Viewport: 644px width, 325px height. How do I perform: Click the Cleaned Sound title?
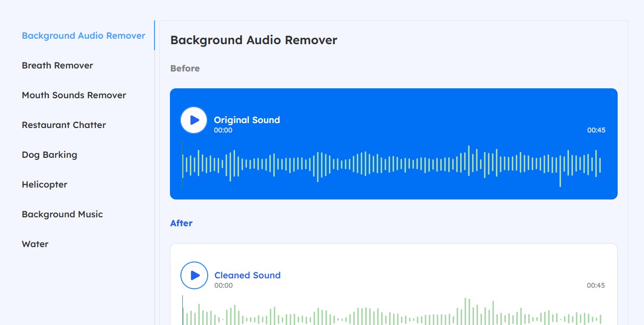(x=247, y=275)
